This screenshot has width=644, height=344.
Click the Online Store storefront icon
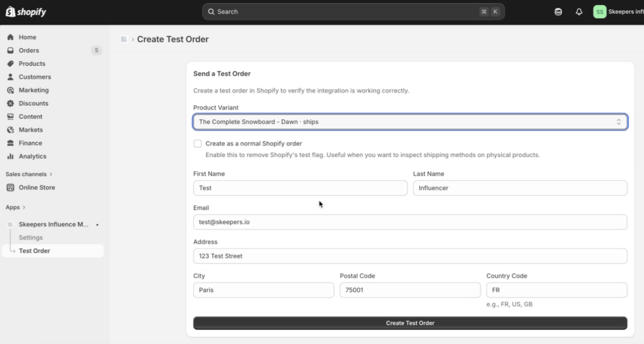(10, 187)
